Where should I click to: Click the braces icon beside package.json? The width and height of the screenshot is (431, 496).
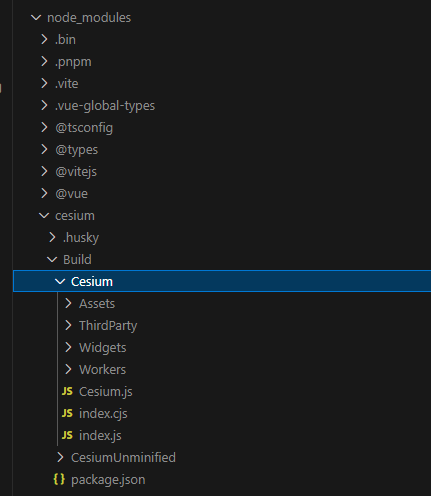59,479
